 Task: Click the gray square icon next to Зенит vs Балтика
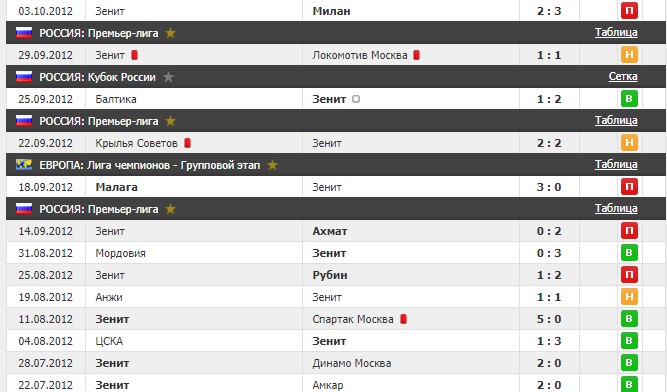click(x=356, y=99)
